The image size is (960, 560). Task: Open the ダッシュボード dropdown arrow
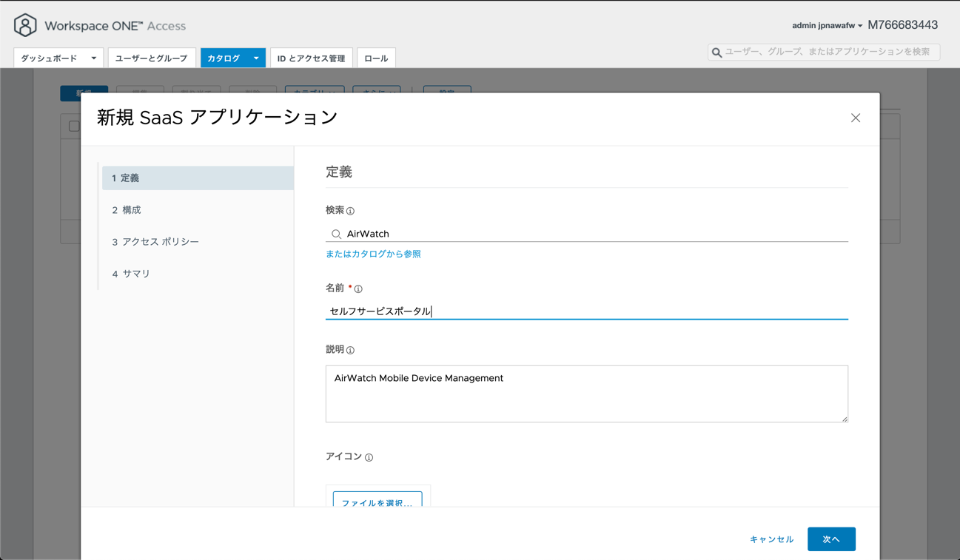94,58
